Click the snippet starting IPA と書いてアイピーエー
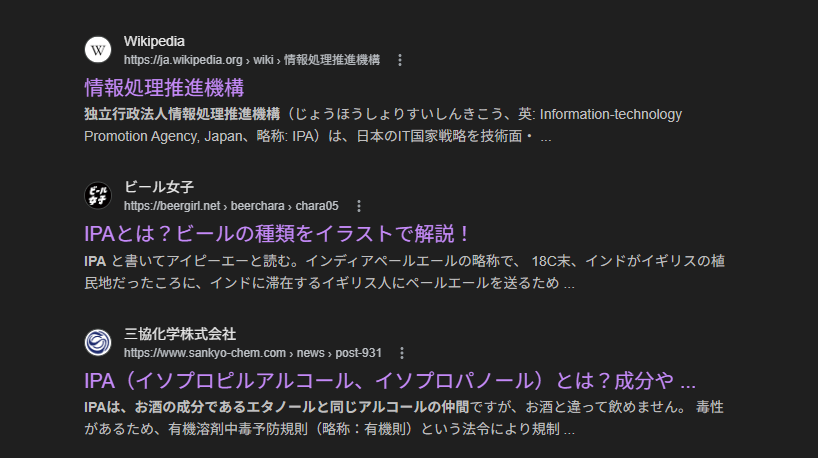 [x=404, y=272]
